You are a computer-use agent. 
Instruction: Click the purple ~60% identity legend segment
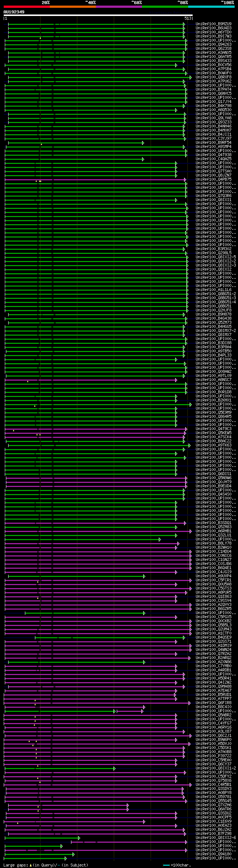pyautogui.click(x=119, y=7)
